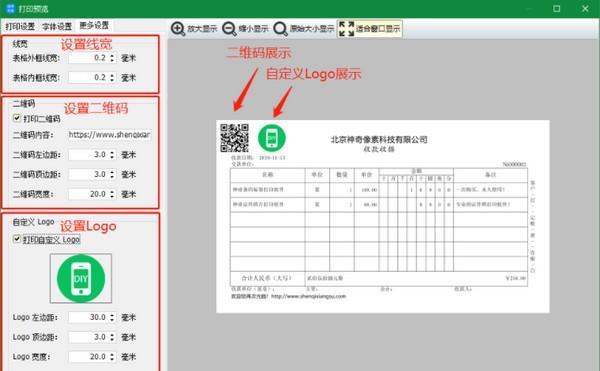Screen dimensions: 600x371
Task: Click the 原始大小显示 button label
Action: (312, 29)
